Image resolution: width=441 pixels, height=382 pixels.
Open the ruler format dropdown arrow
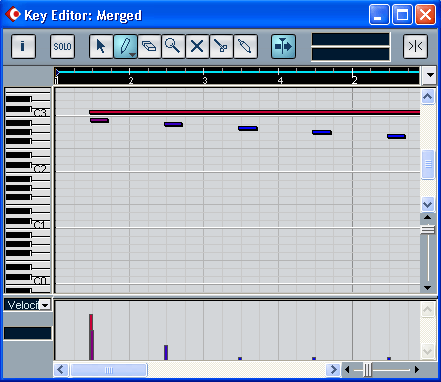430,75
